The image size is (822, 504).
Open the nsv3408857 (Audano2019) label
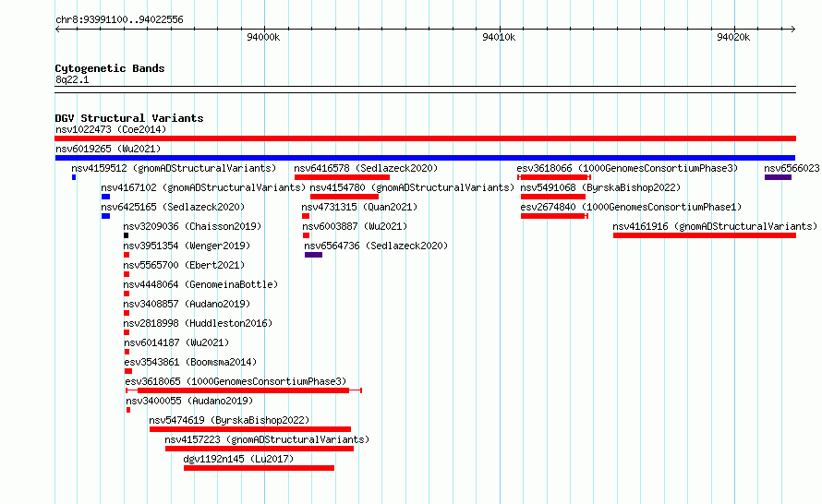[187, 304]
